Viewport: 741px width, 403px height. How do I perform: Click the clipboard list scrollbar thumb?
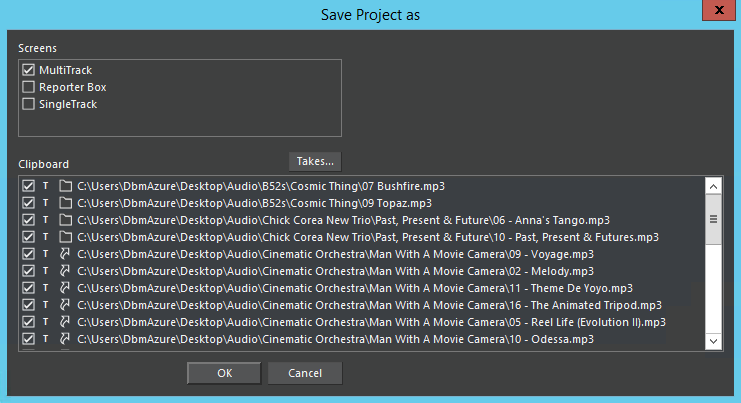tap(714, 219)
